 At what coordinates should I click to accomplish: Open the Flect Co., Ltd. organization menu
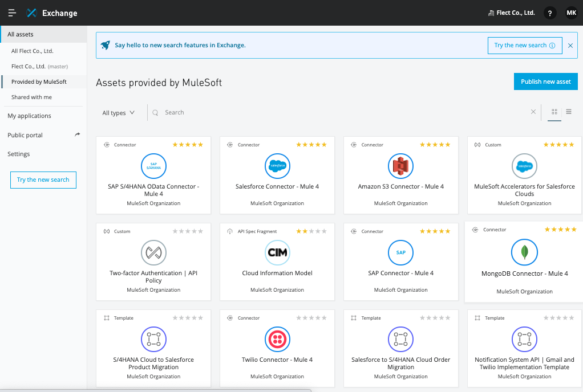(x=511, y=13)
